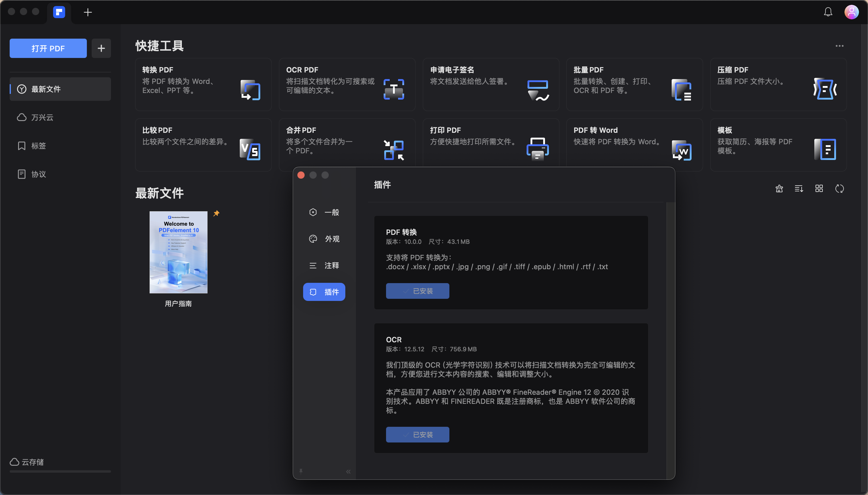Collapse preferences sidebar with double chevron
This screenshot has height=495, width=868.
tap(348, 471)
